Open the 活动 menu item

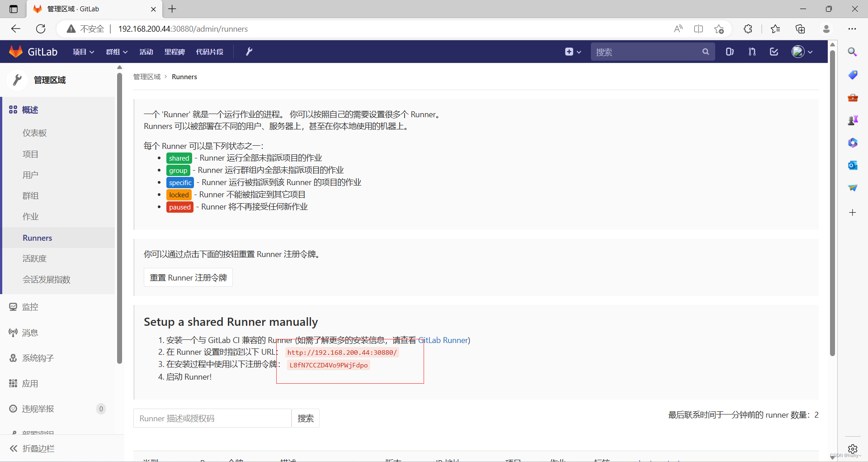point(146,52)
